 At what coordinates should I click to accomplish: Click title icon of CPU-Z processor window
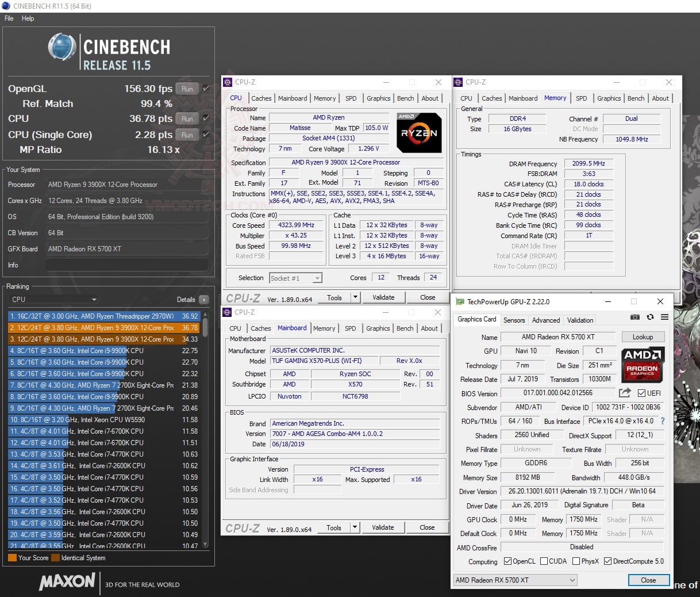[228, 82]
